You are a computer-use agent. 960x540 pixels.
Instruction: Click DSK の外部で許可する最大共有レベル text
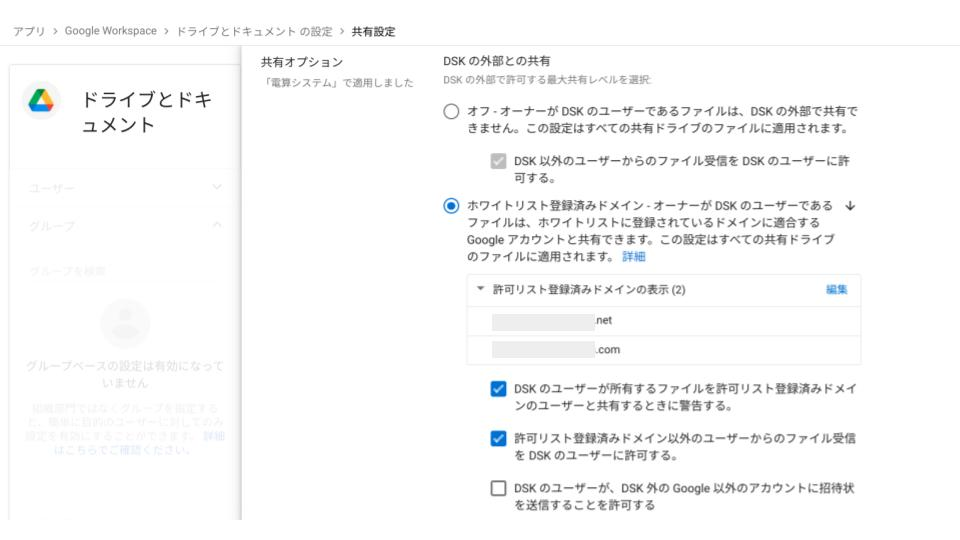coord(547,80)
